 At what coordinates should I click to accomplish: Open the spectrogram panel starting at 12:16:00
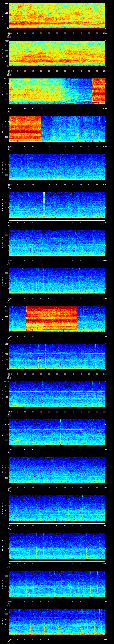[x=57, y=91]
